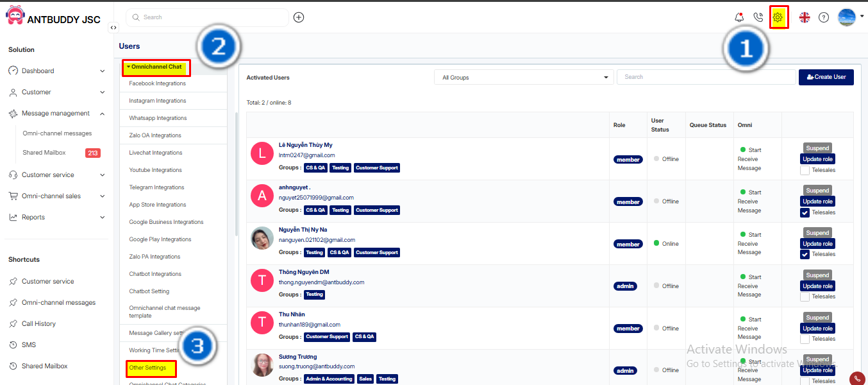Open Shared Mailbox under Message management
Screen dimensions: 868x385
coord(44,153)
